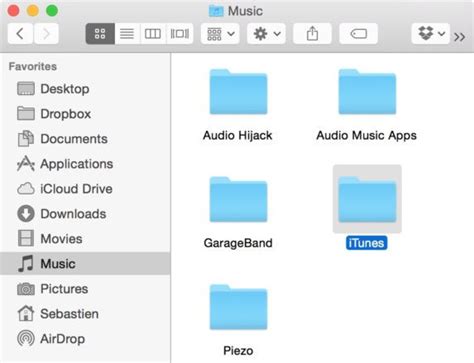Click the Movies filmstrip icon
The height and width of the screenshot is (363, 474).
pyautogui.click(x=26, y=238)
